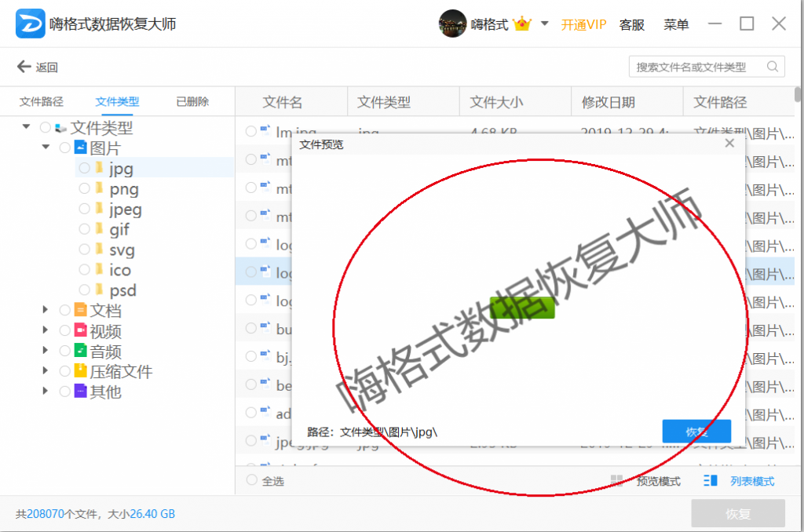Viewport: 804px width, 532px height.
Task: Select the jpg radio button
Action: [x=85, y=168]
